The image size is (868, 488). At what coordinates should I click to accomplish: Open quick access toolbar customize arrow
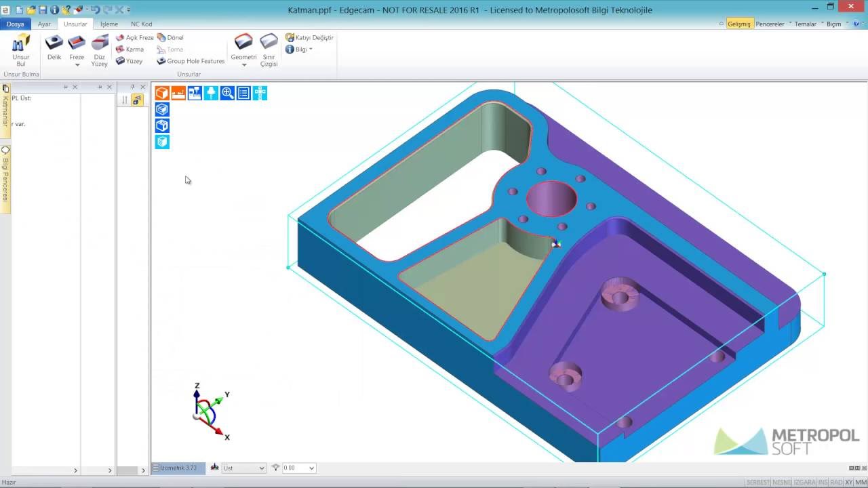pos(129,10)
